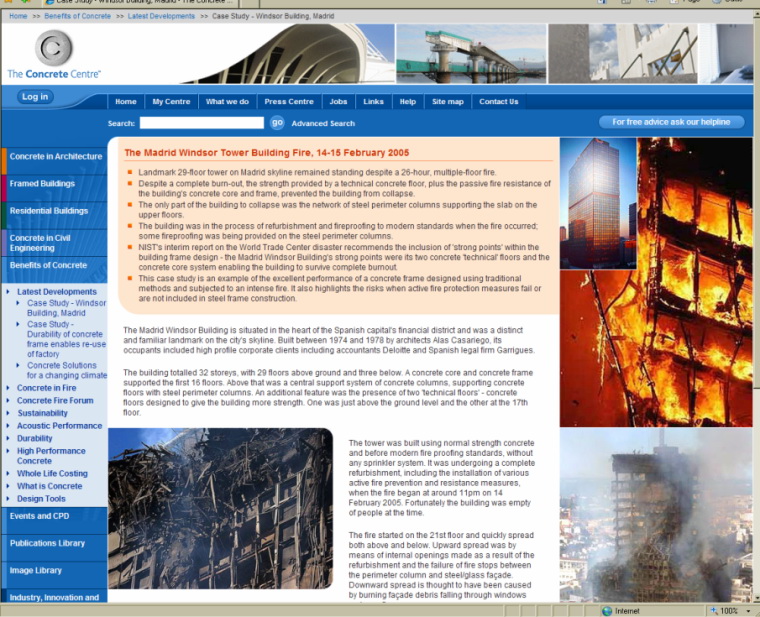
Task: Click arrow beside Whole Life Costing
Action: click(8, 474)
